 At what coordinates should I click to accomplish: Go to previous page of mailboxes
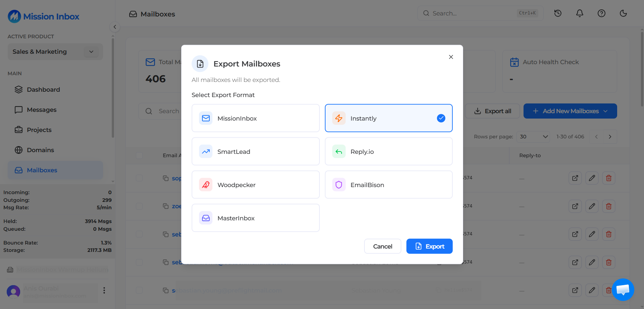point(596,137)
